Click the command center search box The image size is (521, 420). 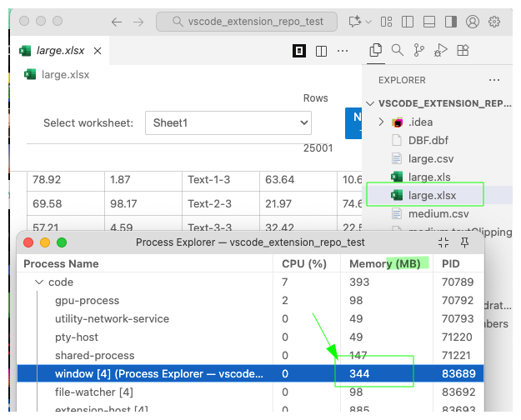pyautogui.click(x=246, y=22)
